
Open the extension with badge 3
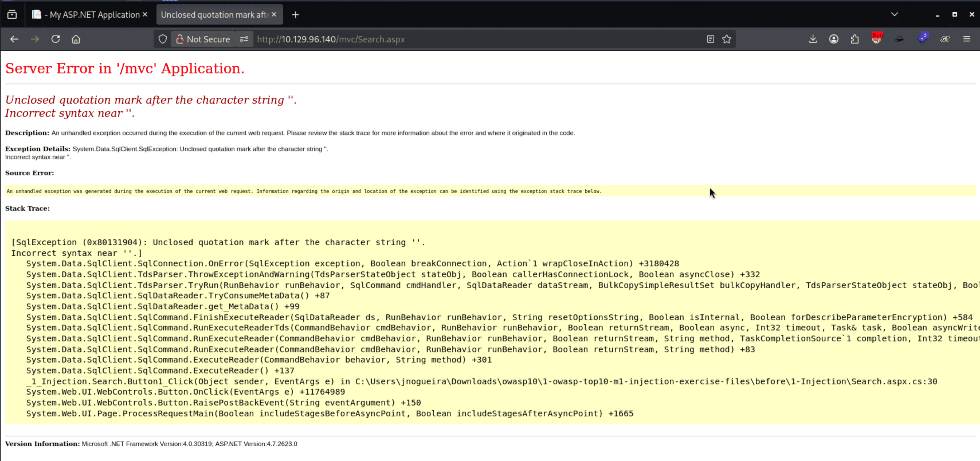(922, 38)
